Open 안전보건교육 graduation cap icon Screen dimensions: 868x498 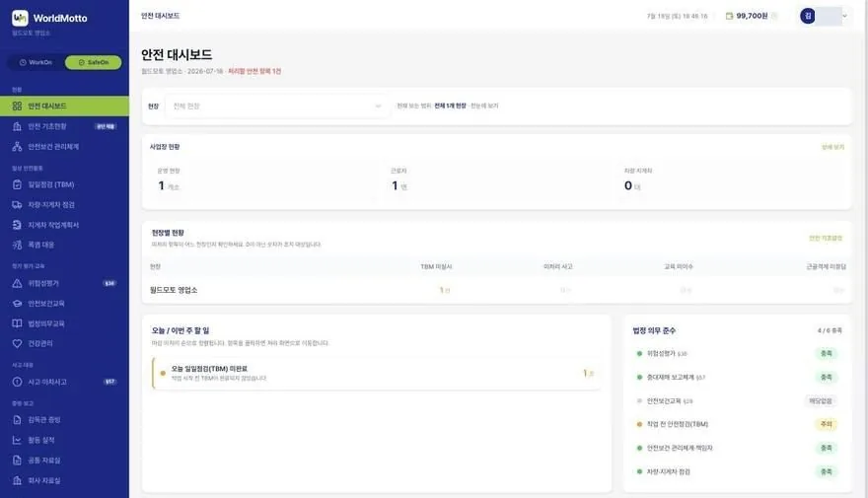click(17, 303)
